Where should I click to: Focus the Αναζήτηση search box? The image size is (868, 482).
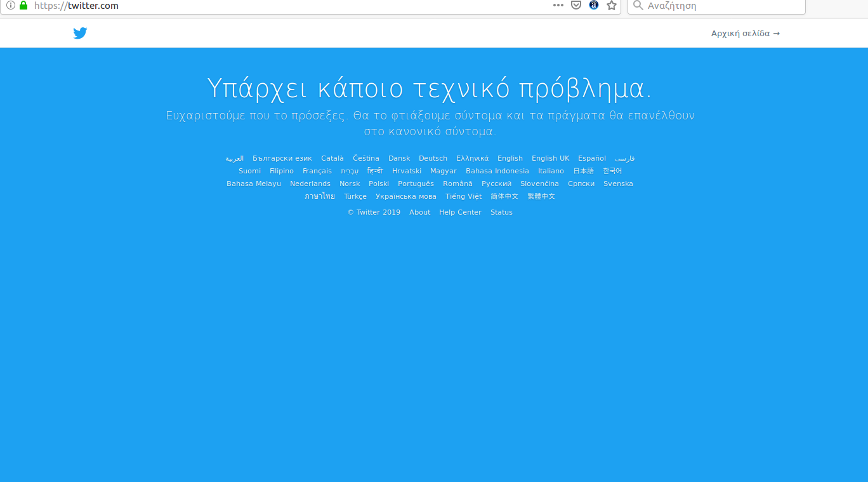(x=723, y=6)
